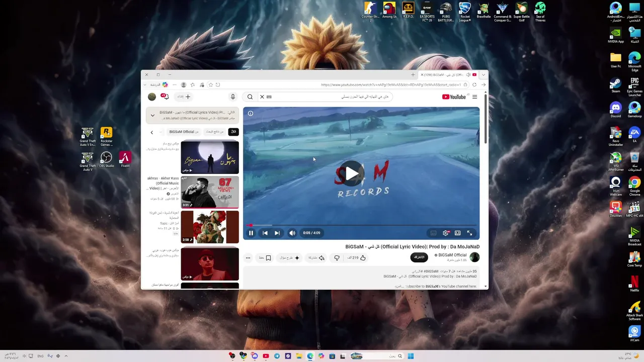This screenshot has width=644, height=362.
Task: Open browser tab search dropdown
Action: tap(483, 75)
